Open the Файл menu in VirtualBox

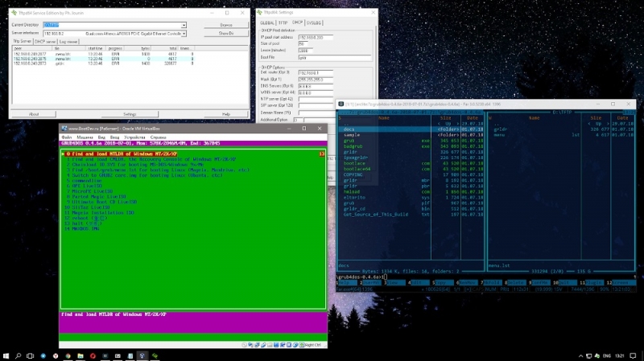[x=67, y=137]
